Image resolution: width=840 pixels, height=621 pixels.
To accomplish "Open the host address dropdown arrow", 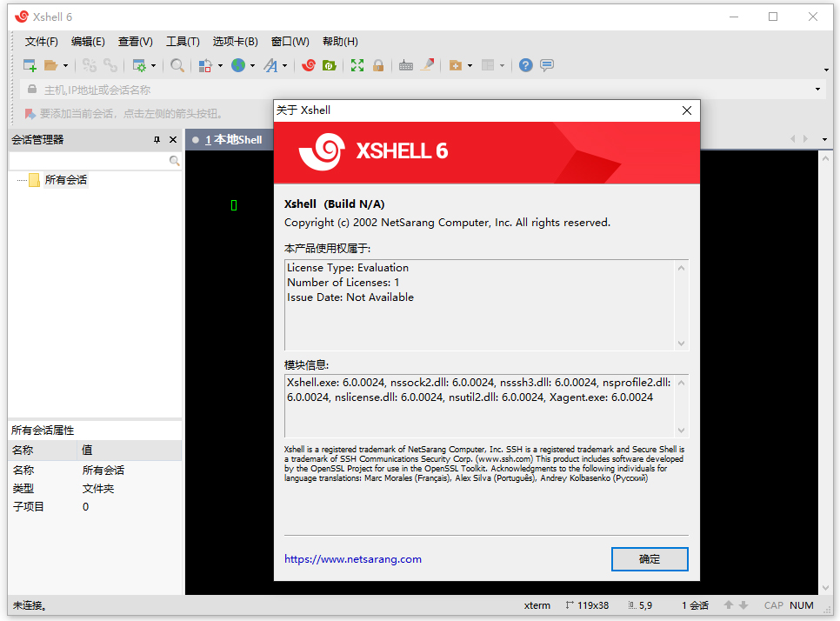I will pos(817,89).
